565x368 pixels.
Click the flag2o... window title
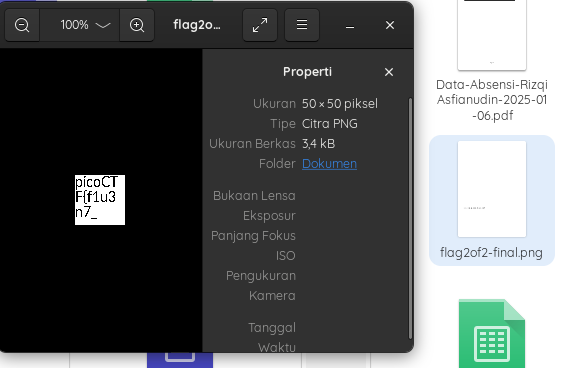coord(197,25)
